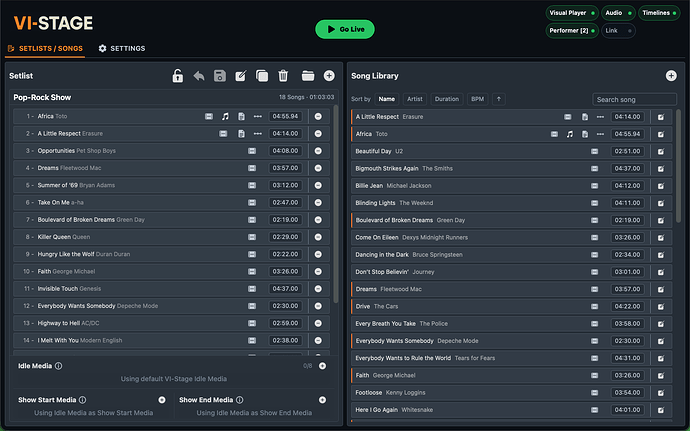Screen dimensions: 690x431
Task: Edit Billie Jean in Song Library
Action: [661, 186]
